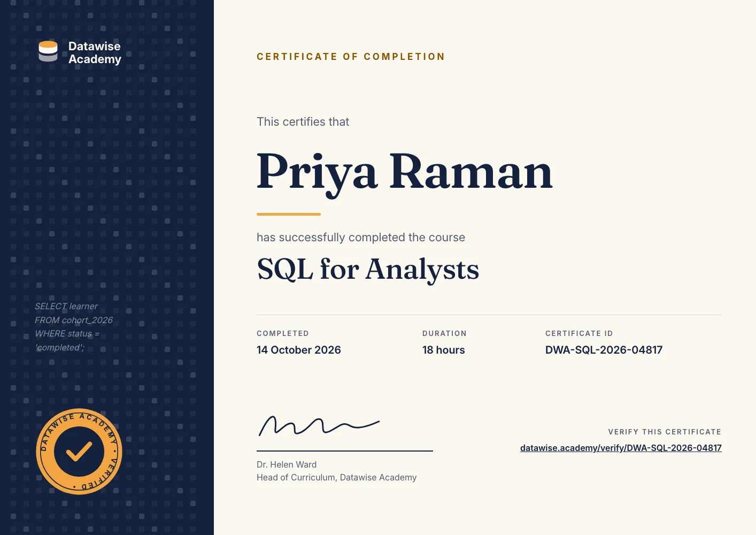Image resolution: width=756 pixels, height=535 pixels.
Task: Click 'VERIFY THIS CERTIFICATE' label
Action: click(665, 432)
